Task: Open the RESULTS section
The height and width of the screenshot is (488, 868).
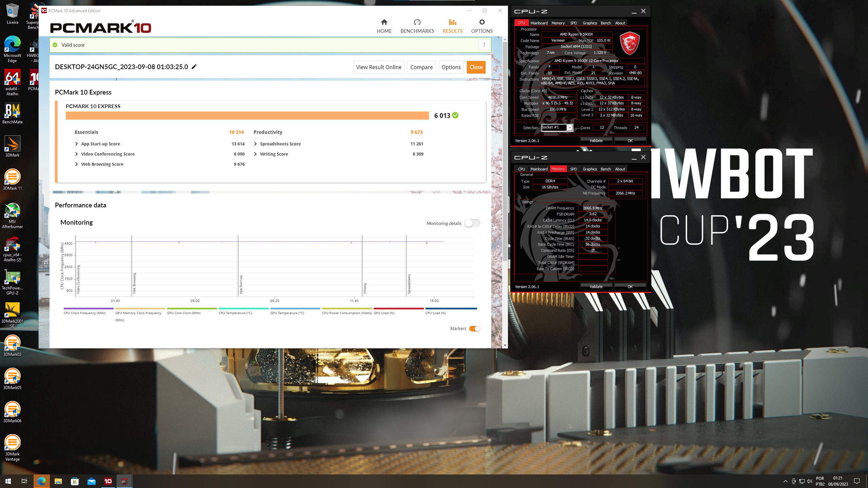Action: click(452, 26)
